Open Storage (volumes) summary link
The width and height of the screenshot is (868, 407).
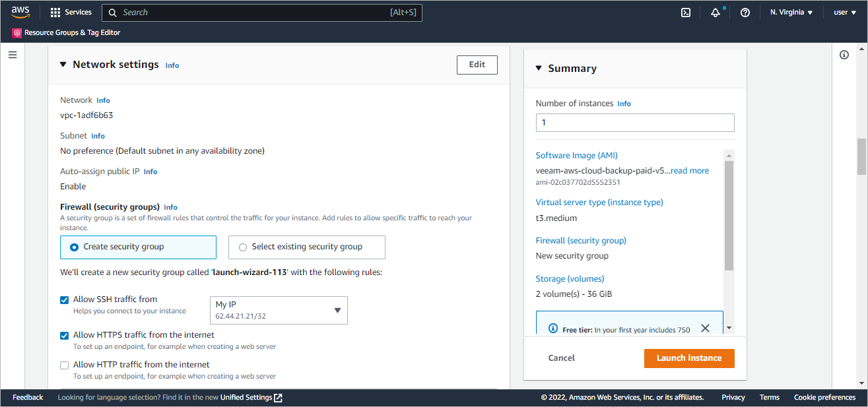[x=570, y=279]
